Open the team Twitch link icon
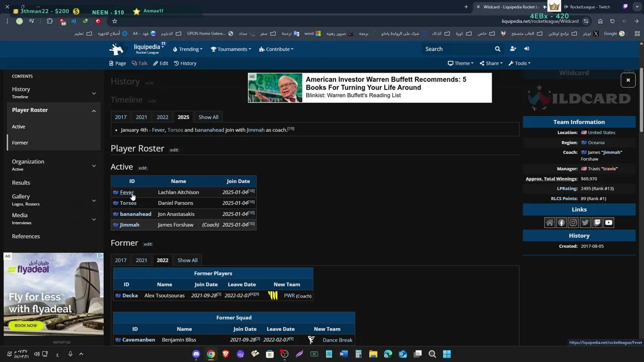This screenshot has height=362, width=644. [597, 223]
